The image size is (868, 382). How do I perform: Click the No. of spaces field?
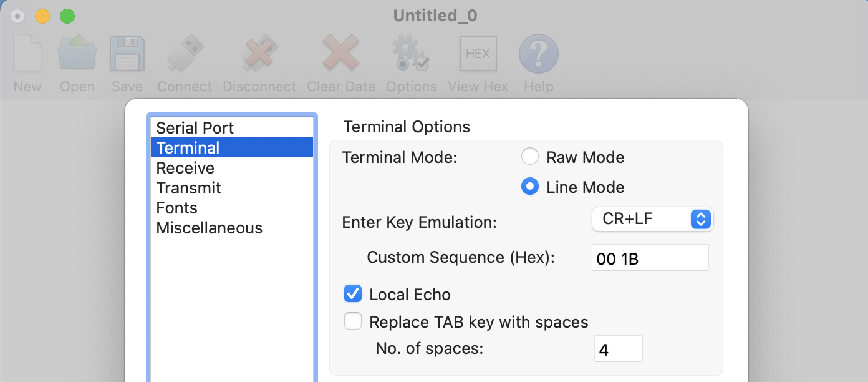tap(618, 348)
